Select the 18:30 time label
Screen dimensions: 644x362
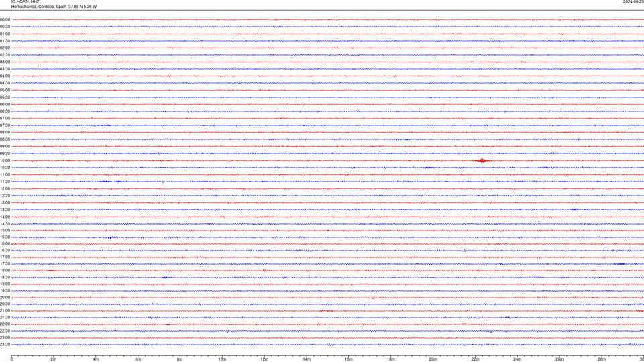[5, 278]
